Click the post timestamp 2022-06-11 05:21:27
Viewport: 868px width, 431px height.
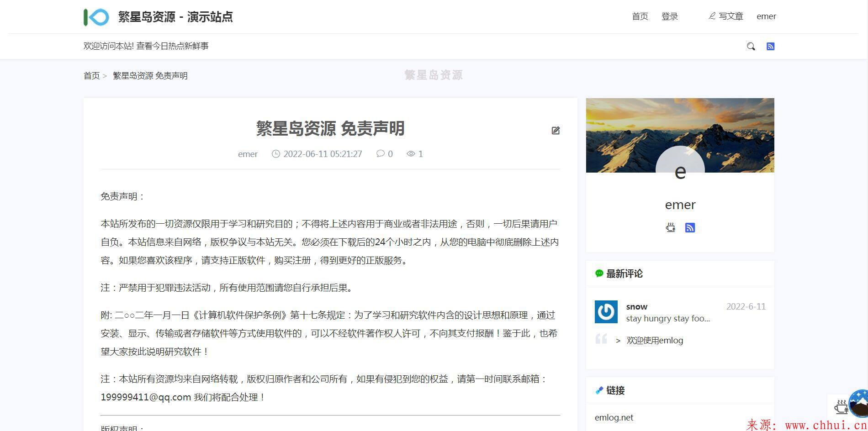(323, 154)
